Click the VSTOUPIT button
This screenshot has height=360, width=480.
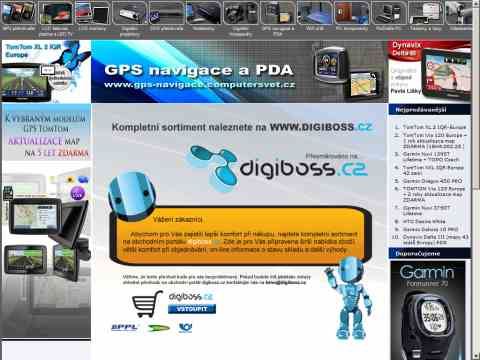point(192,309)
